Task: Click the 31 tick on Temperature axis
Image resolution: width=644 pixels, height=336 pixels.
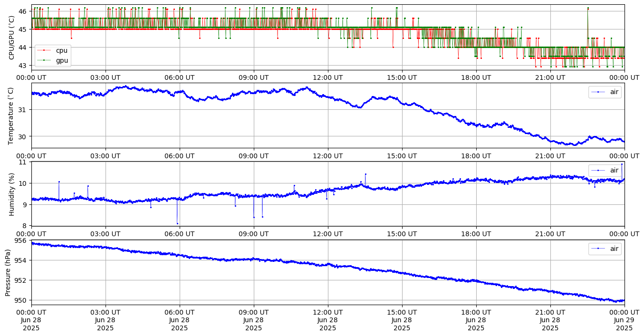Action: pos(23,110)
